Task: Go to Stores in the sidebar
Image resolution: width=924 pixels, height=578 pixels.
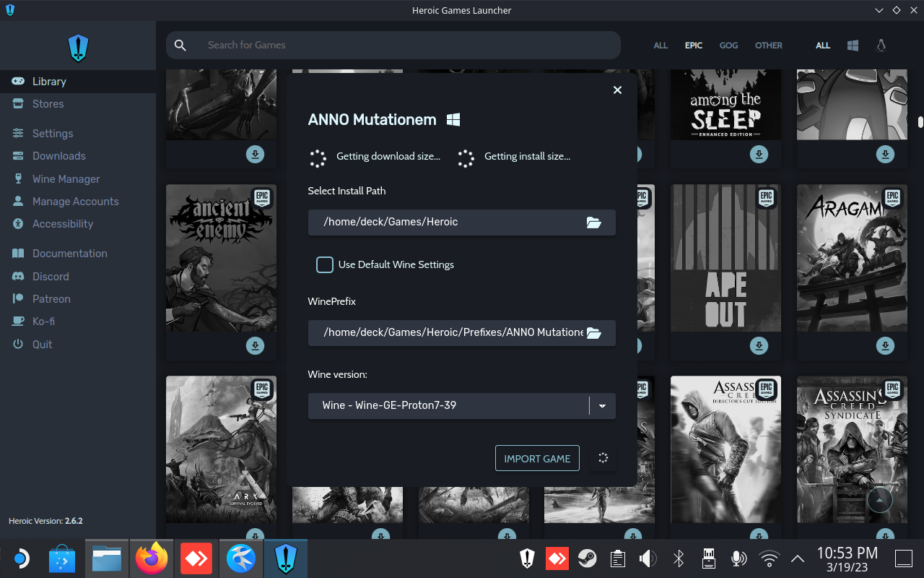Action: coord(78,104)
